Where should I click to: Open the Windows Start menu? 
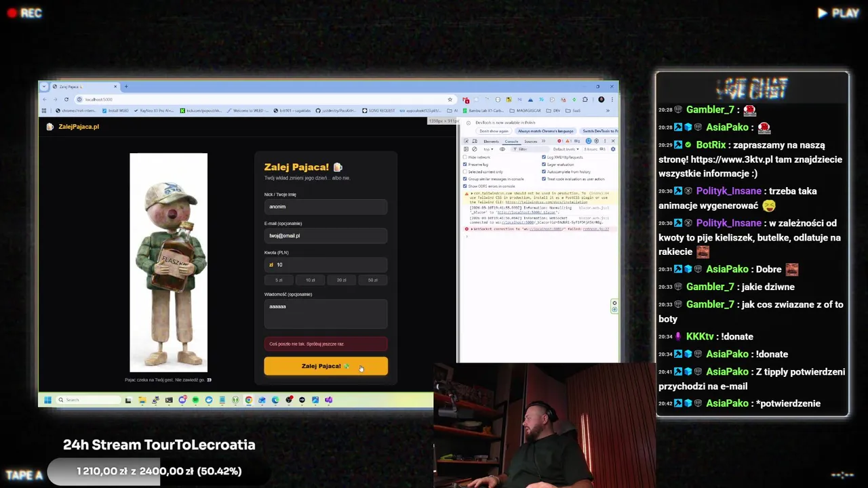(x=47, y=400)
